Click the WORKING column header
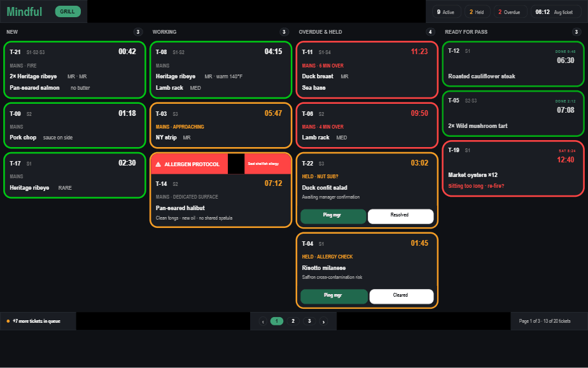This screenshot has width=588, height=368. pos(164,32)
